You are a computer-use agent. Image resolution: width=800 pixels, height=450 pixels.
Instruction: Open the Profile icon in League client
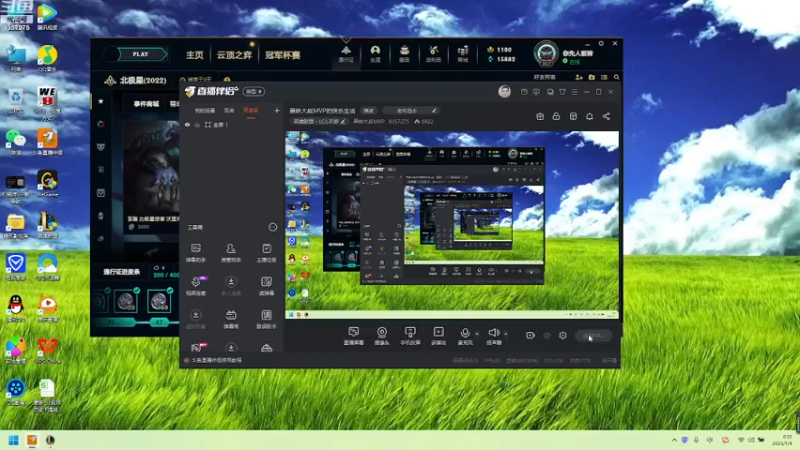point(375,54)
